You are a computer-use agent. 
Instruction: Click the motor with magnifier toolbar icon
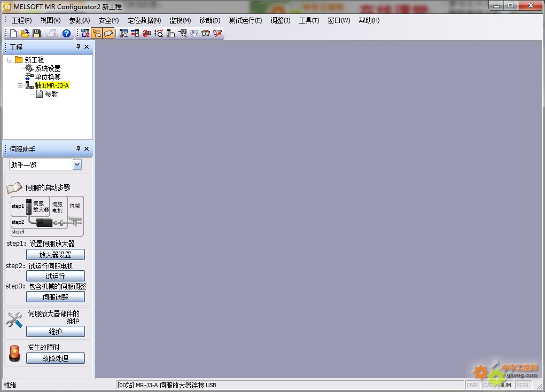point(183,33)
